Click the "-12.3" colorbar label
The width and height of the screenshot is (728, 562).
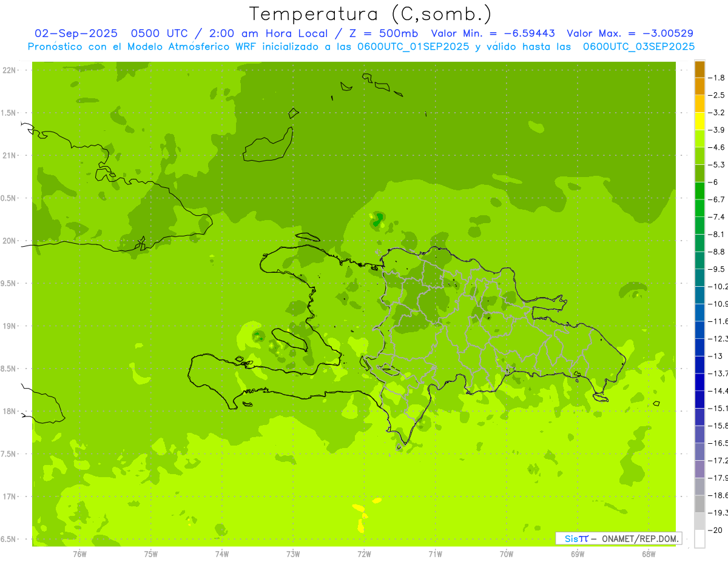719,338
